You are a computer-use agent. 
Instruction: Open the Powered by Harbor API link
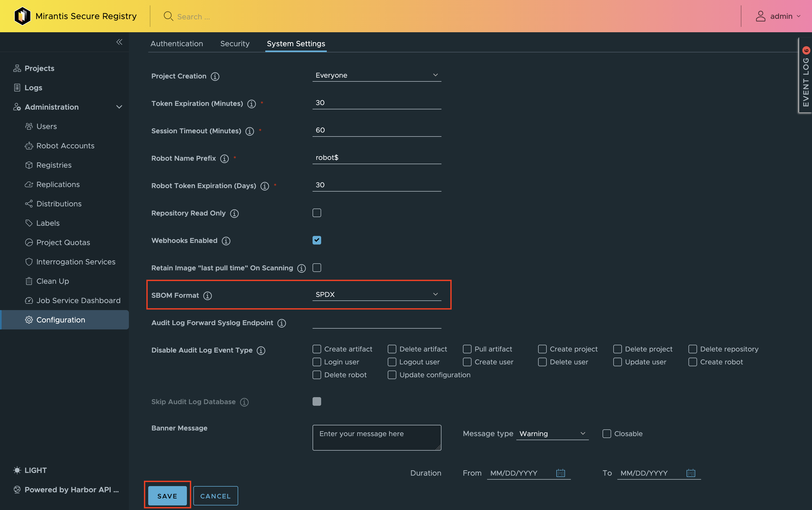(x=66, y=490)
